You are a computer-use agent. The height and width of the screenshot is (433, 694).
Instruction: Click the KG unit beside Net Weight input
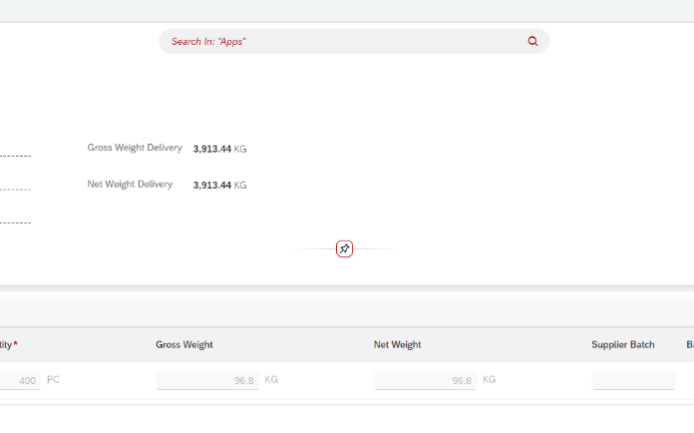pyautogui.click(x=489, y=380)
